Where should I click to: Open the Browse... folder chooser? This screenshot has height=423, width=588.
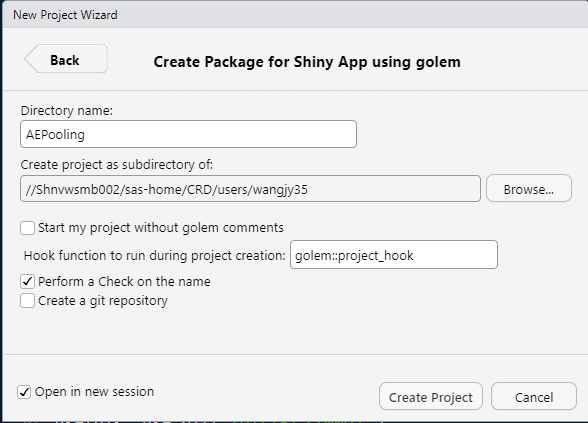529,189
